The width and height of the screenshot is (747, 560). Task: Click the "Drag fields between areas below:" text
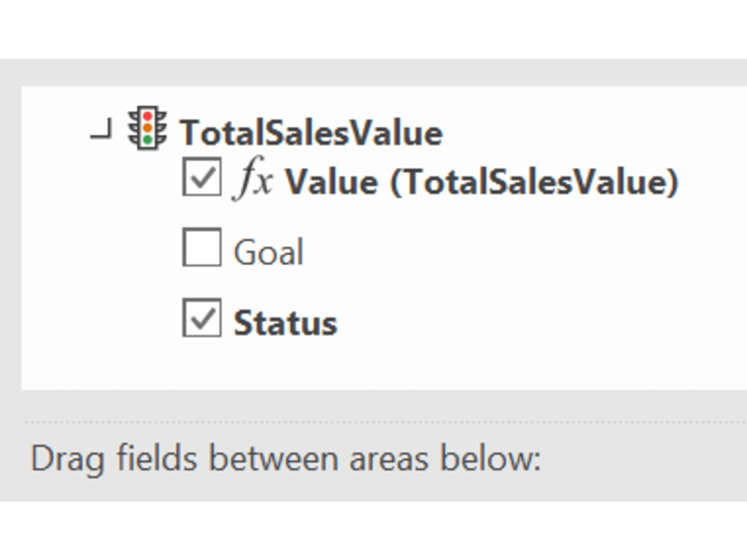[286, 459]
